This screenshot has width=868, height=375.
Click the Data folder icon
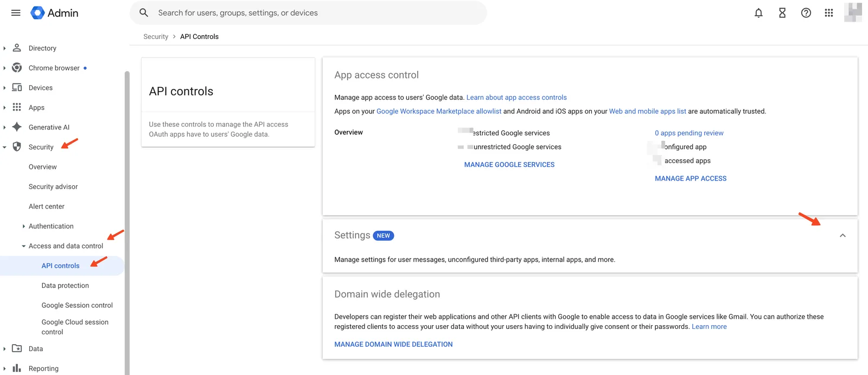17,348
